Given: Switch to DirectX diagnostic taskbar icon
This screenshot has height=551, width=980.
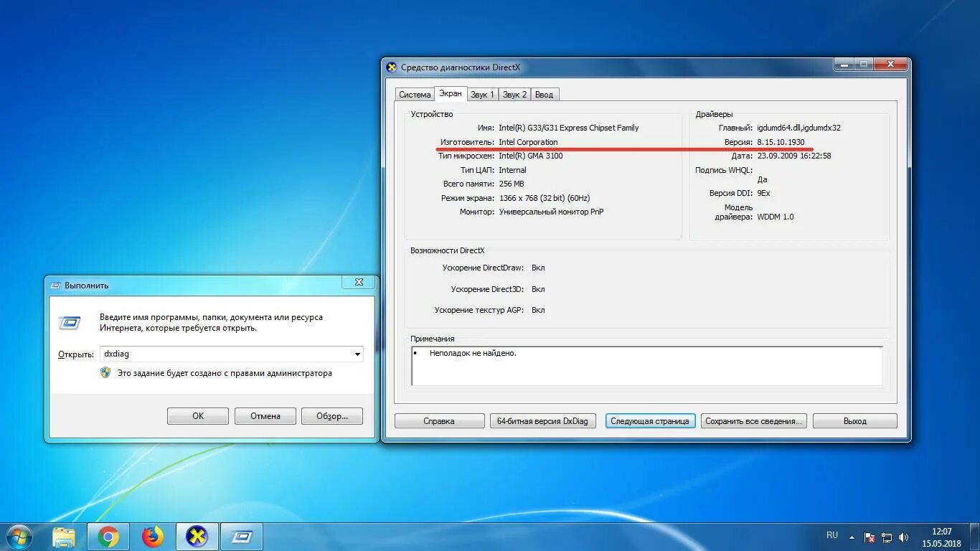Looking at the screenshot, I should click(x=197, y=537).
